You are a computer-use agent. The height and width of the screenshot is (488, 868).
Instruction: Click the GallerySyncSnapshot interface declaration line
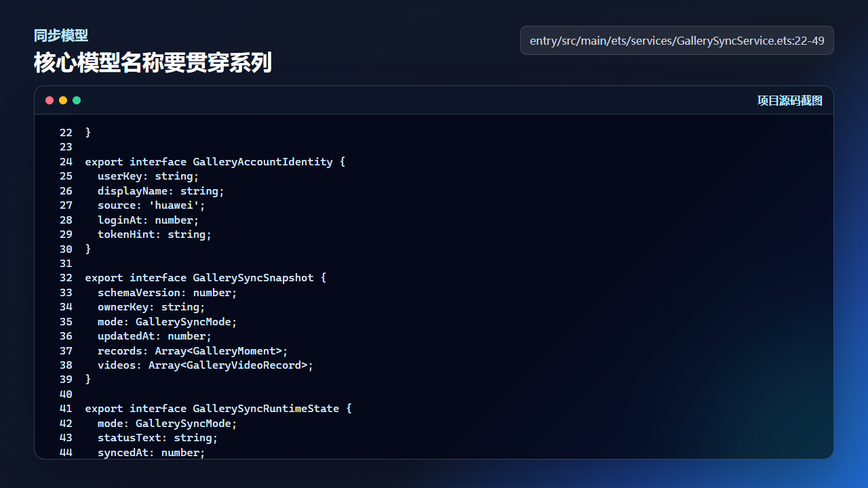(205, 278)
